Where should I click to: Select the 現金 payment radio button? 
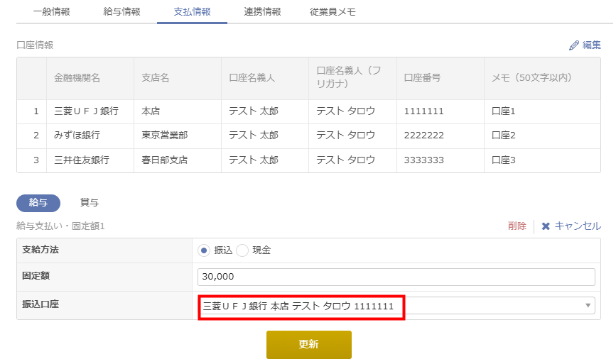242,250
